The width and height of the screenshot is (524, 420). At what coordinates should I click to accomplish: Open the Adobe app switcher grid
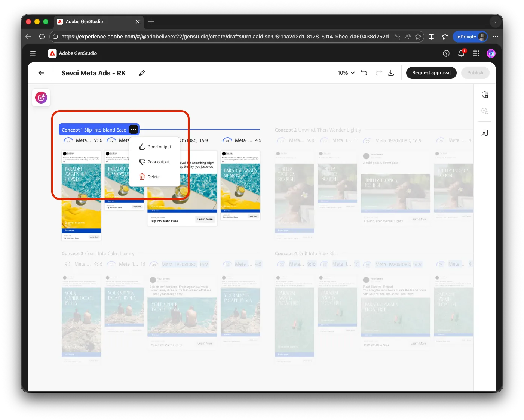[x=476, y=53]
